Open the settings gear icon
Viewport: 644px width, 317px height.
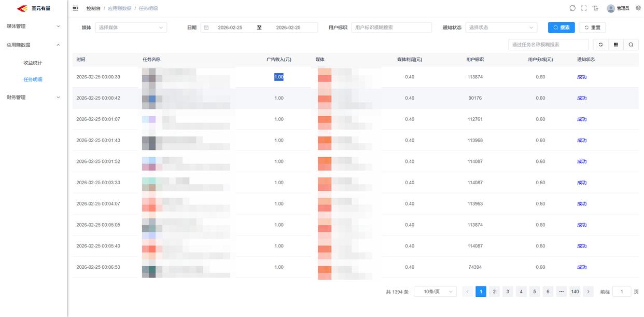tap(638, 8)
